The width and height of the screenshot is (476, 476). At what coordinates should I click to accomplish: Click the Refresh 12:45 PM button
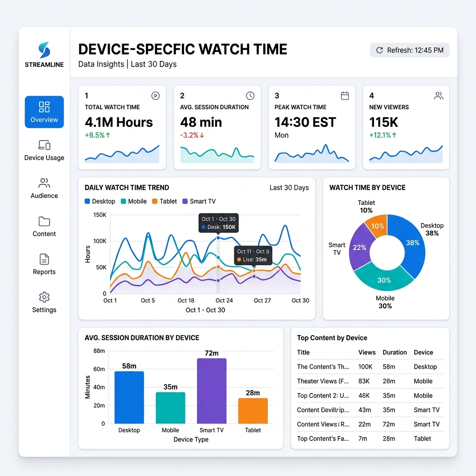pos(410,50)
